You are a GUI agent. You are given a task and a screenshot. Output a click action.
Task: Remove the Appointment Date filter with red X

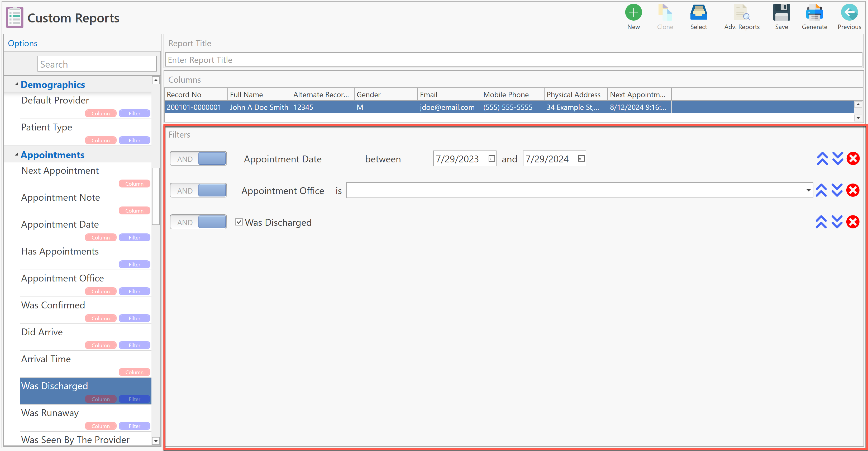point(853,158)
